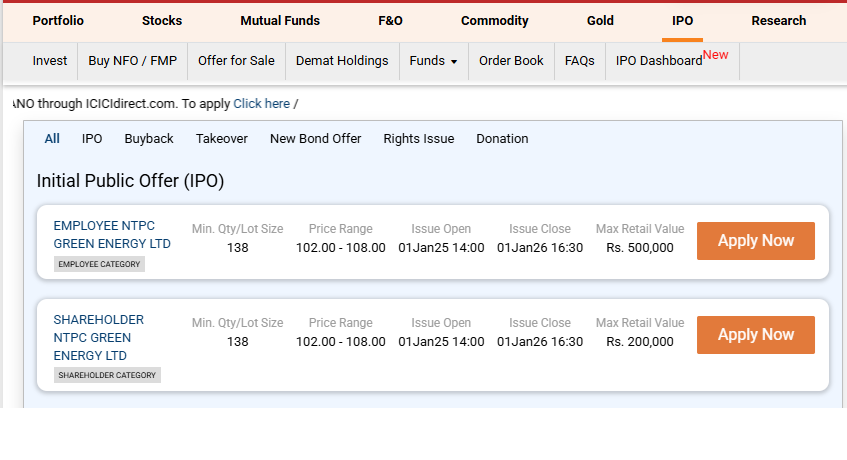Filter offers by Rights Issue
847x460 pixels.
click(418, 139)
